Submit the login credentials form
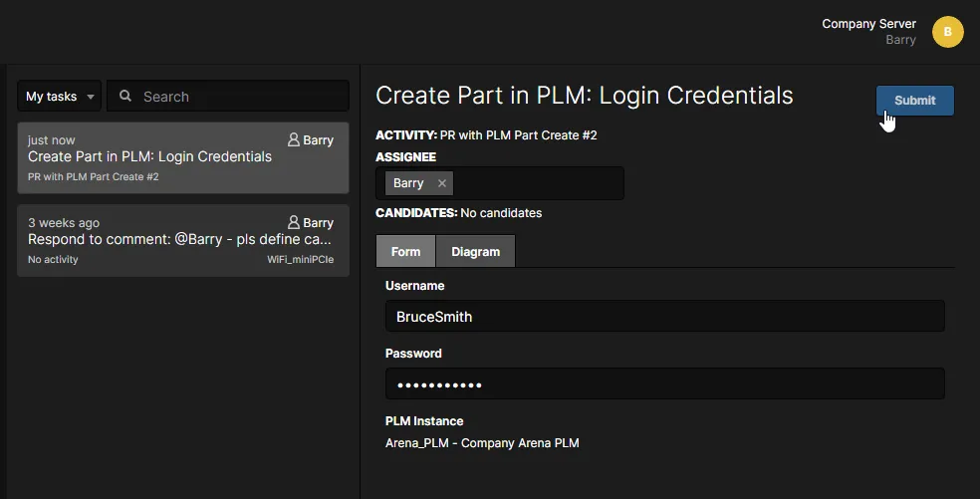 coord(915,100)
